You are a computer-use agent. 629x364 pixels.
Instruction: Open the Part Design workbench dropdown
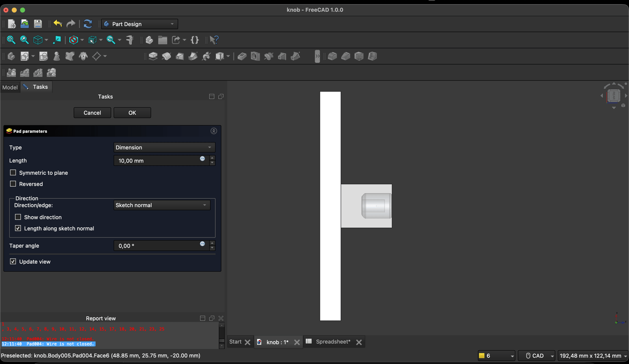point(140,24)
